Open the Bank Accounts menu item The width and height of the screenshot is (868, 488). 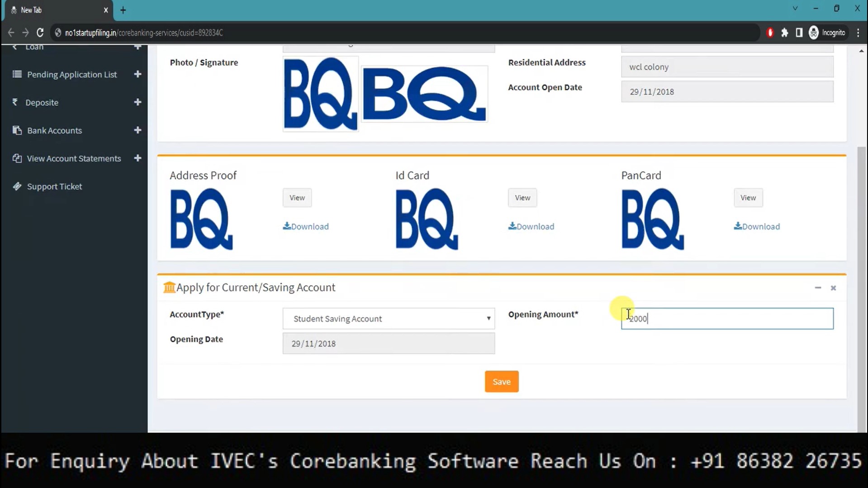[54, 130]
